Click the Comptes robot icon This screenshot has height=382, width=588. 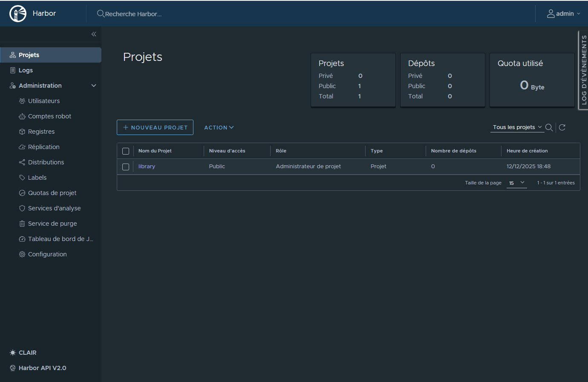[x=22, y=116]
